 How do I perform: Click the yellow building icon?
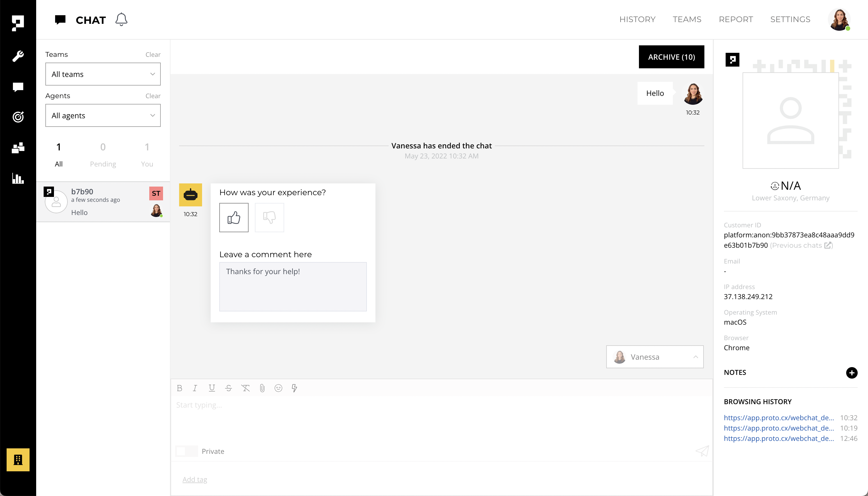click(x=18, y=460)
